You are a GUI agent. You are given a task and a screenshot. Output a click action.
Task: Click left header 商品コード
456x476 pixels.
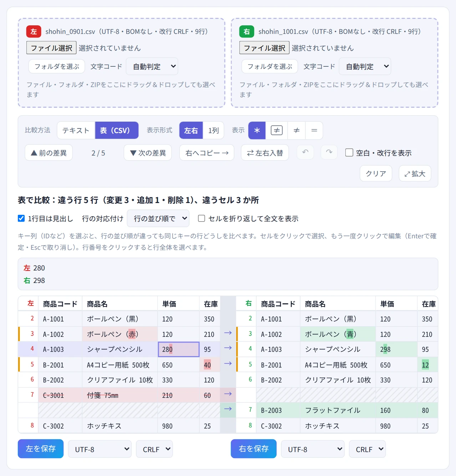pyautogui.click(x=60, y=304)
